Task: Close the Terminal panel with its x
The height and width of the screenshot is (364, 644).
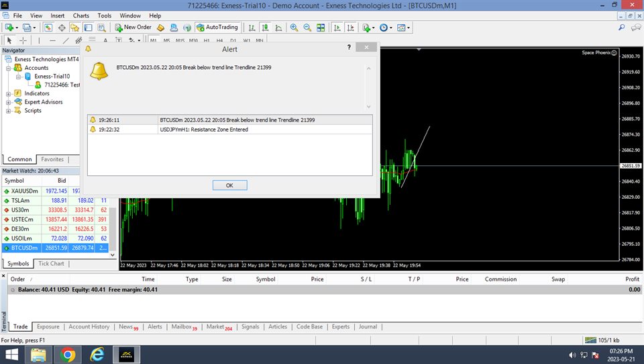Action: tap(4, 275)
